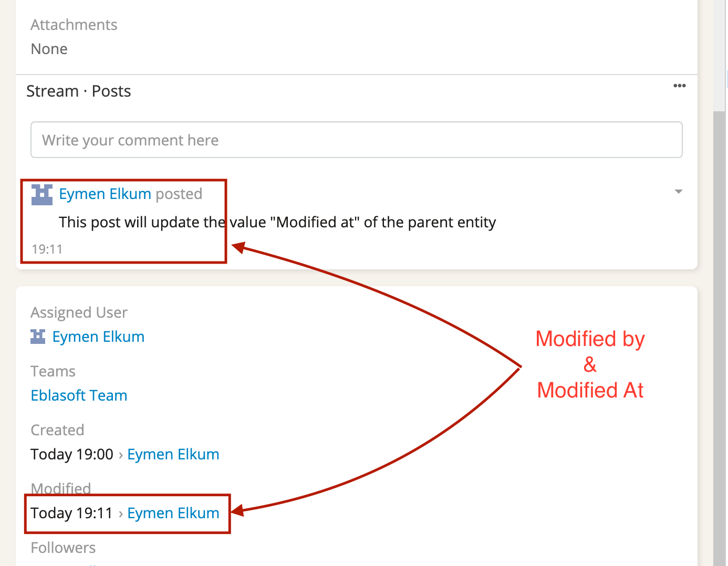Click the ellipsis icon above the Stream posts
Screen dimensions: 728x566
pos(679,86)
